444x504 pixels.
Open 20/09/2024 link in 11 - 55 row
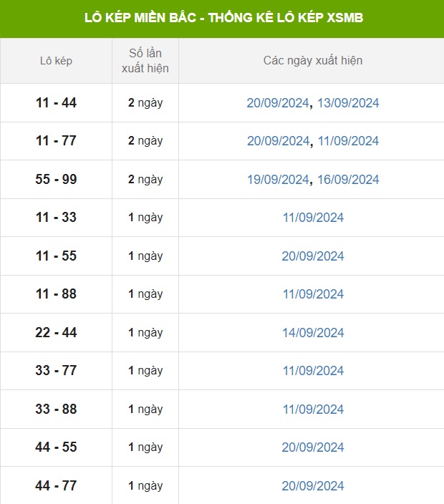[x=313, y=256]
